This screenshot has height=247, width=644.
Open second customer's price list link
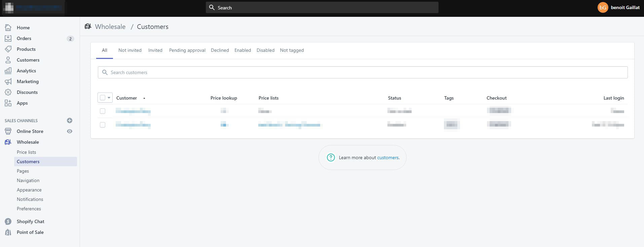tap(289, 125)
